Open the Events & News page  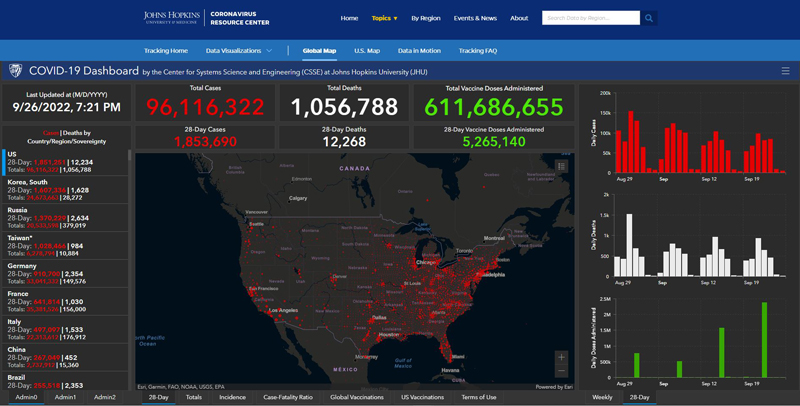click(475, 18)
